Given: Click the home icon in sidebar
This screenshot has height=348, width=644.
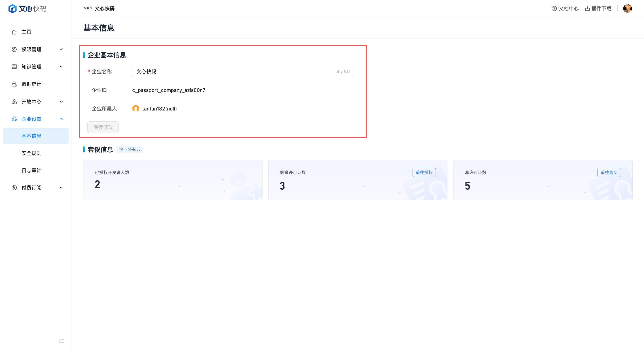Looking at the screenshot, I should click(x=14, y=32).
